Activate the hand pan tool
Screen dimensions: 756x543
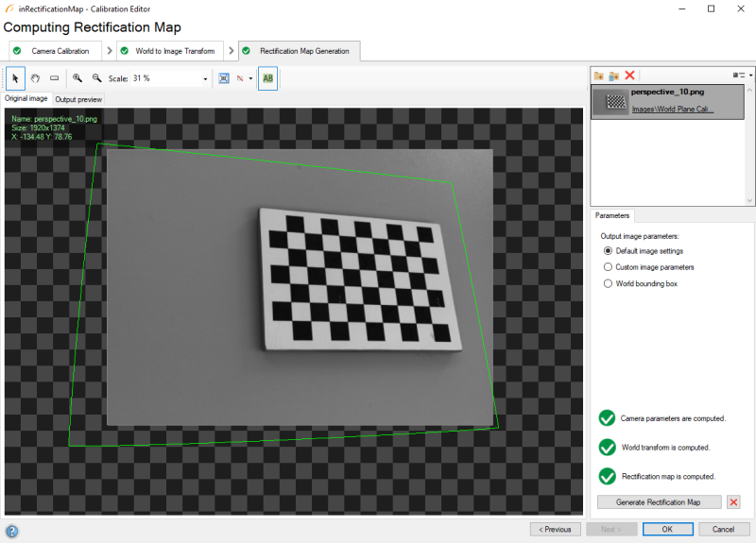pos(35,78)
